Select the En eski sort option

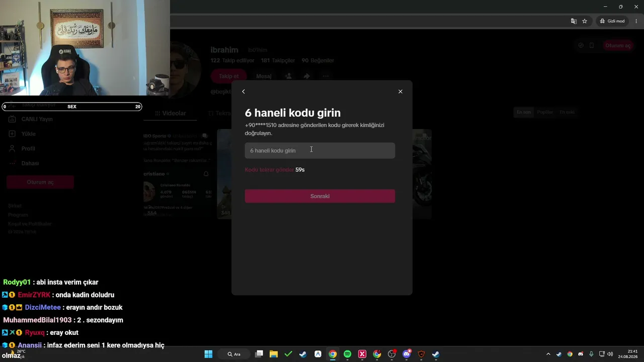coord(567,112)
